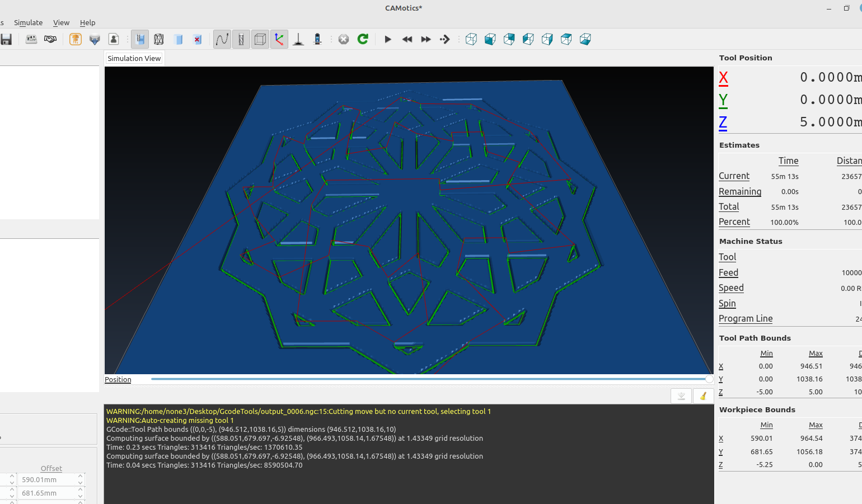Step the simulation backward
The width and height of the screenshot is (862, 504).
[407, 39]
